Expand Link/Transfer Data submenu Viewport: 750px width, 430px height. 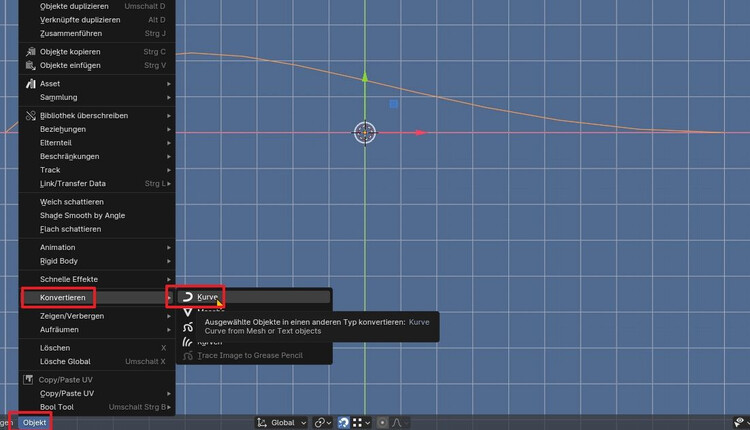[97, 184]
